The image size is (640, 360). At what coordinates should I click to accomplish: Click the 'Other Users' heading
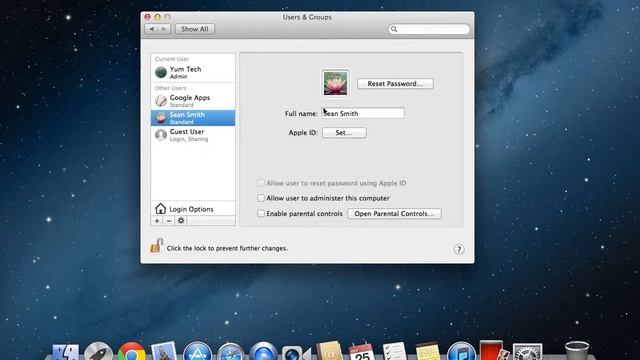170,88
